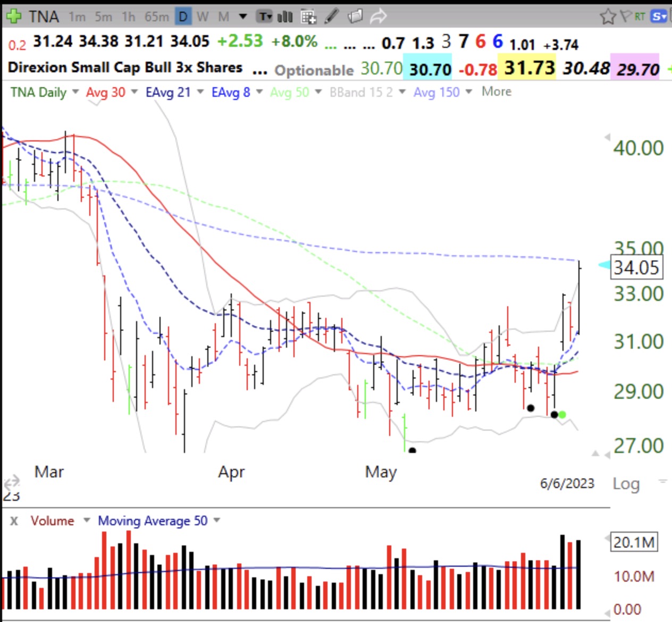Open the chart type bars icon
The image size is (672, 622).
285,17
